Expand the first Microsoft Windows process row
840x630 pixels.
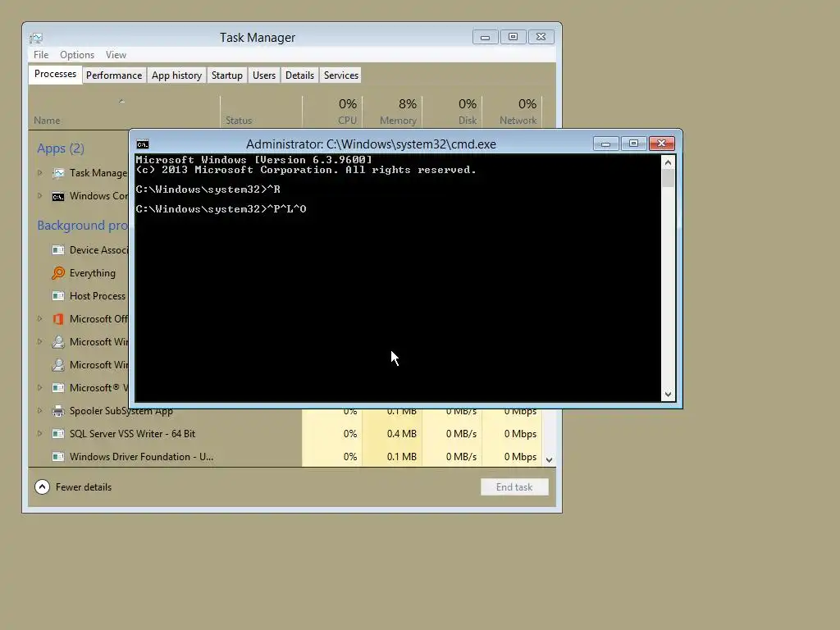(39, 341)
